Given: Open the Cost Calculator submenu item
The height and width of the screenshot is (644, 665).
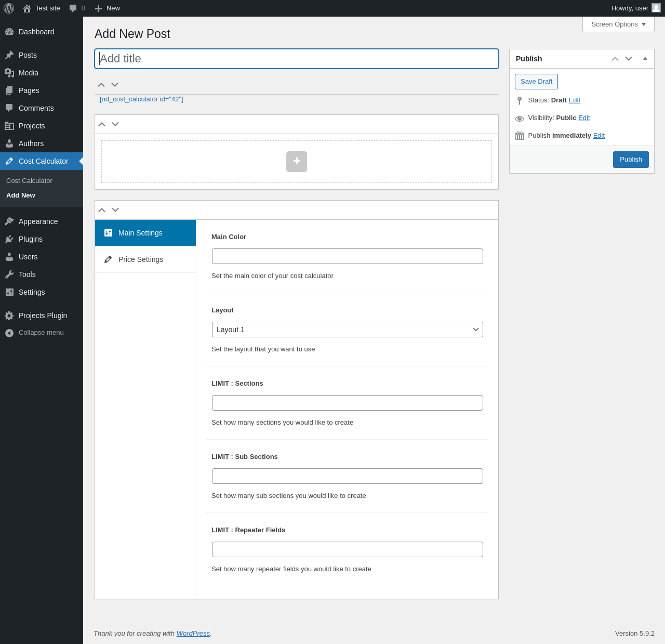Looking at the screenshot, I should [29, 181].
